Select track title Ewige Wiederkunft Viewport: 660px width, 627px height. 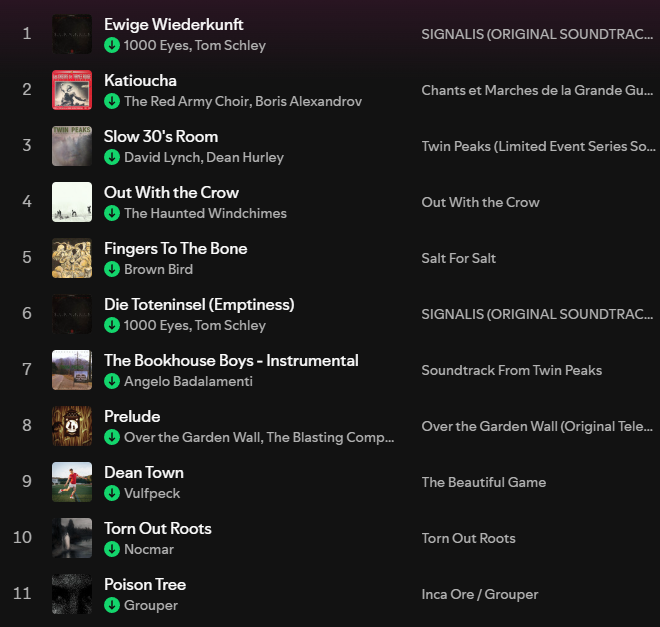(x=173, y=24)
